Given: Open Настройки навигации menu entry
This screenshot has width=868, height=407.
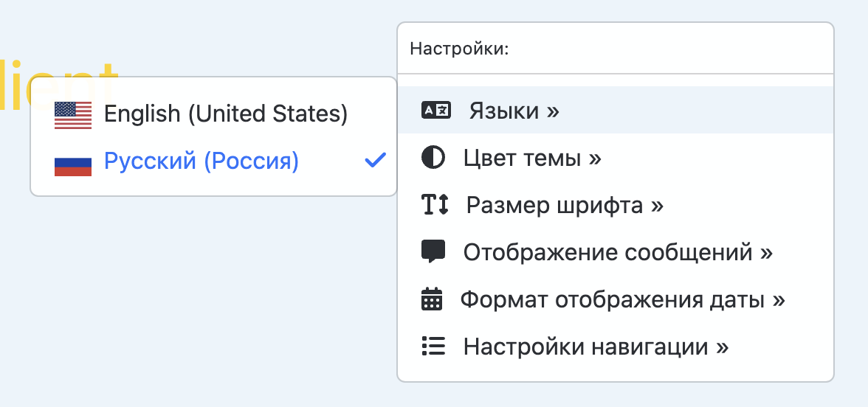Looking at the screenshot, I should (596, 347).
